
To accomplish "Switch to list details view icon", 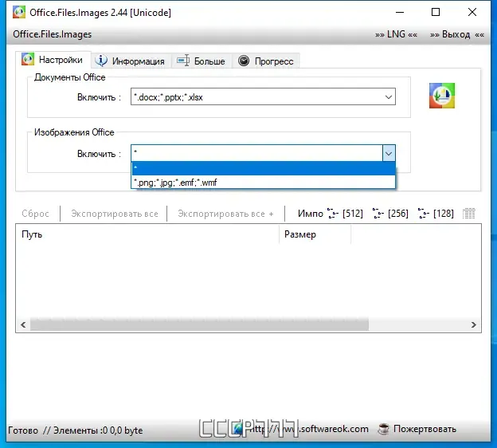I will click(x=469, y=214).
